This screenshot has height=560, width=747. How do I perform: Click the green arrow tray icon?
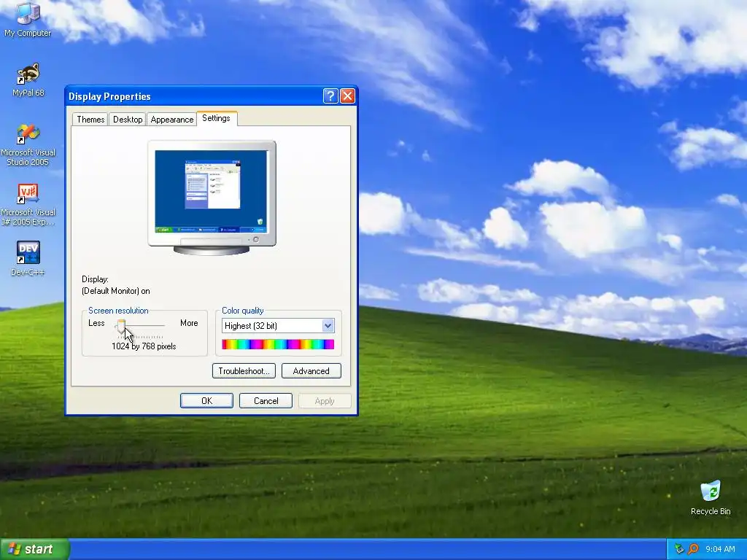click(679, 549)
